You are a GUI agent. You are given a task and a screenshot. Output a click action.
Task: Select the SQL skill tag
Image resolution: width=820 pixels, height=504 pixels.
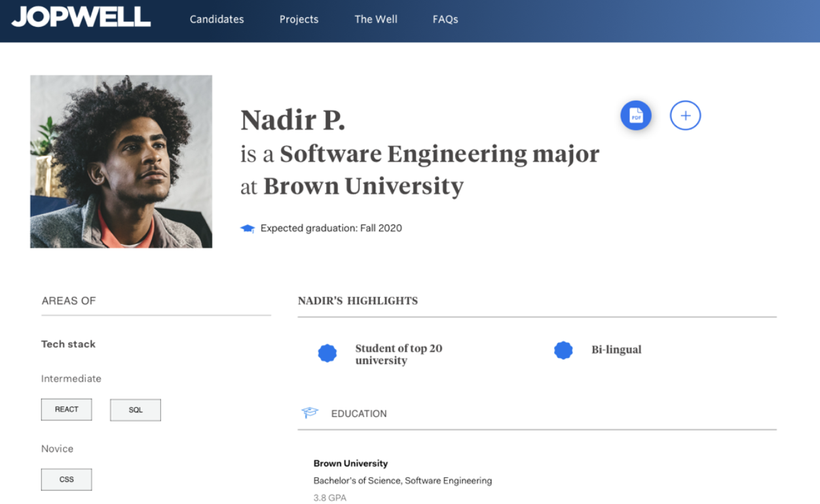[136, 410]
